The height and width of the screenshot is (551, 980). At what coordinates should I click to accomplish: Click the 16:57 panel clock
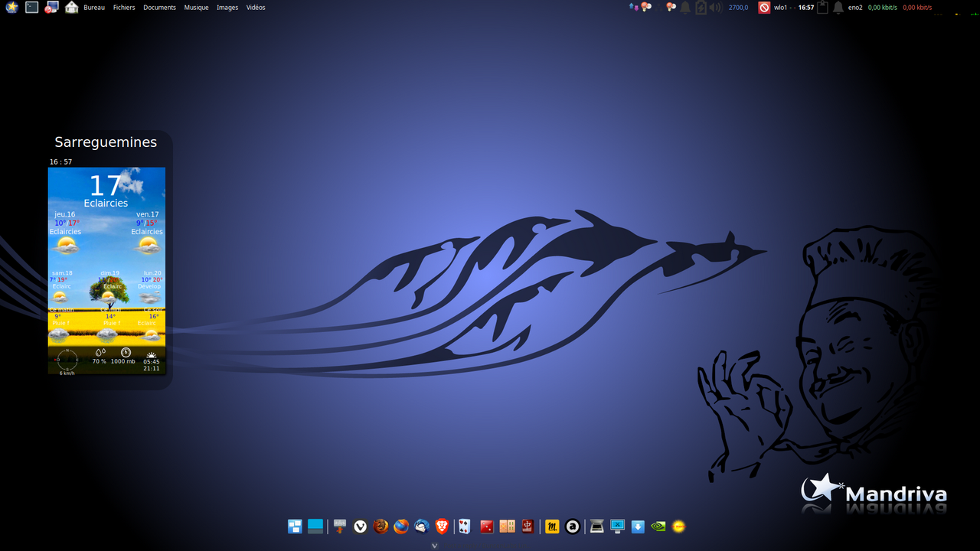tap(806, 8)
